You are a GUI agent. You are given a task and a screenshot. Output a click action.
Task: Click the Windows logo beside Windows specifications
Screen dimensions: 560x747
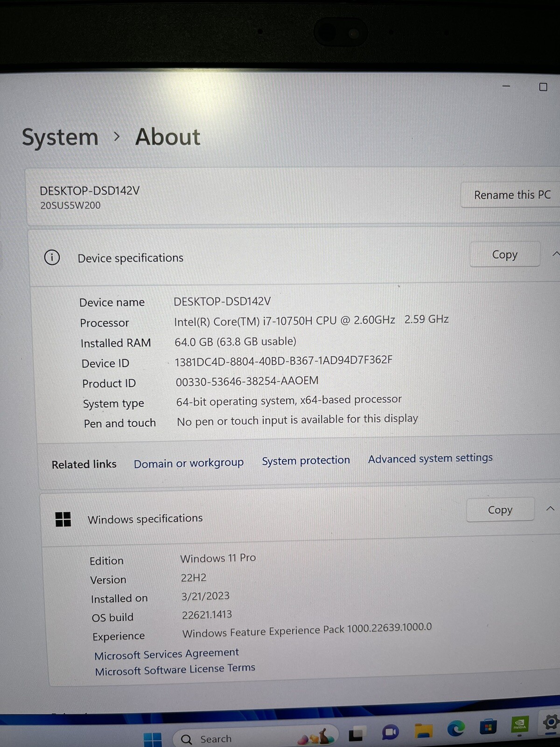63,519
